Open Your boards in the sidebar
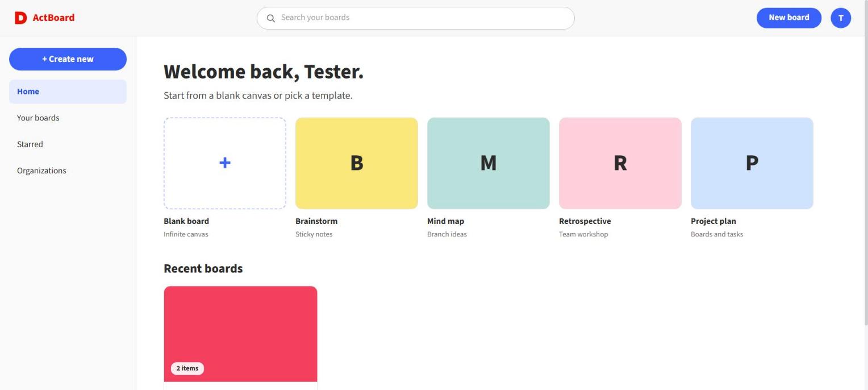The image size is (868, 390). (68, 118)
